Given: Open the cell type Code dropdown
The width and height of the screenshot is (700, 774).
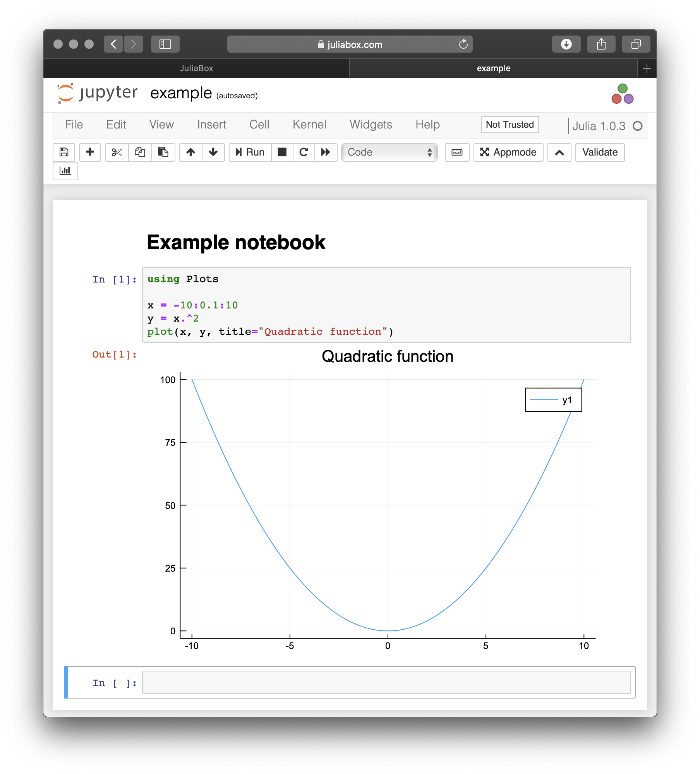Looking at the screenshot, I should (x=389, y=152).
